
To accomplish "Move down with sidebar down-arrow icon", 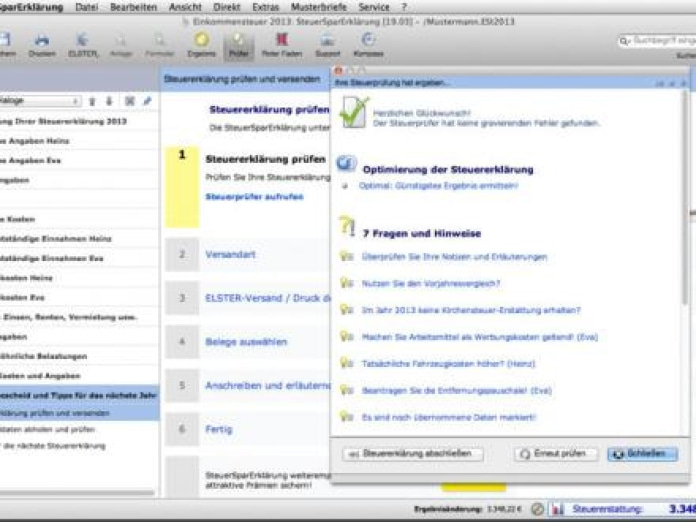I will [109, 102].
